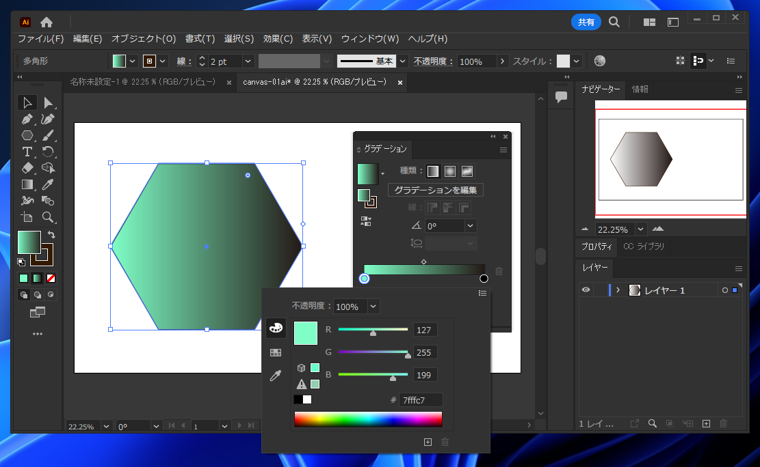Open the 効果(C) menu
This screenshot has width=760, height=467.
pyautogui.click(x=278, y=39)
